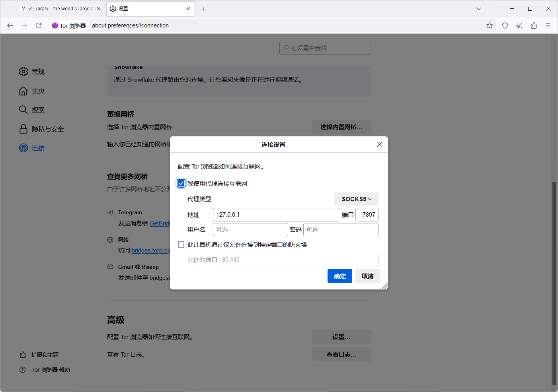The image size is (558, 392).
Task: Click the 用户名 optional input field
Action: coord(250,230)
